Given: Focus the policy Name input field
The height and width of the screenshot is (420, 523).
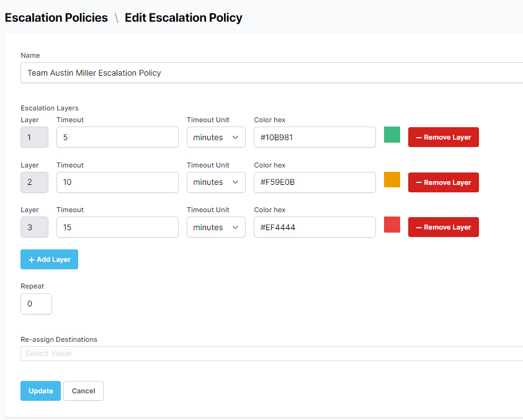Looking at the screenshot, I should (x=272, y=73).
